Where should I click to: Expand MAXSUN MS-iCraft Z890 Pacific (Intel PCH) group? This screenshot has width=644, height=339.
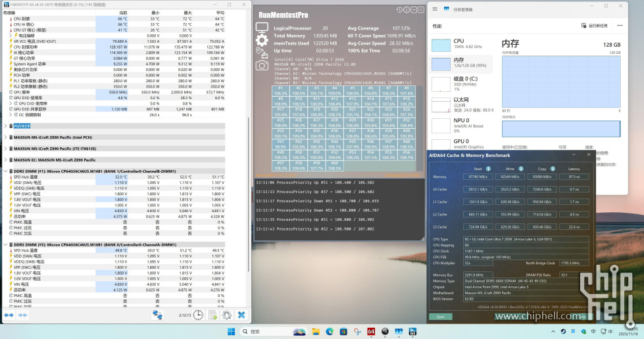5,137
